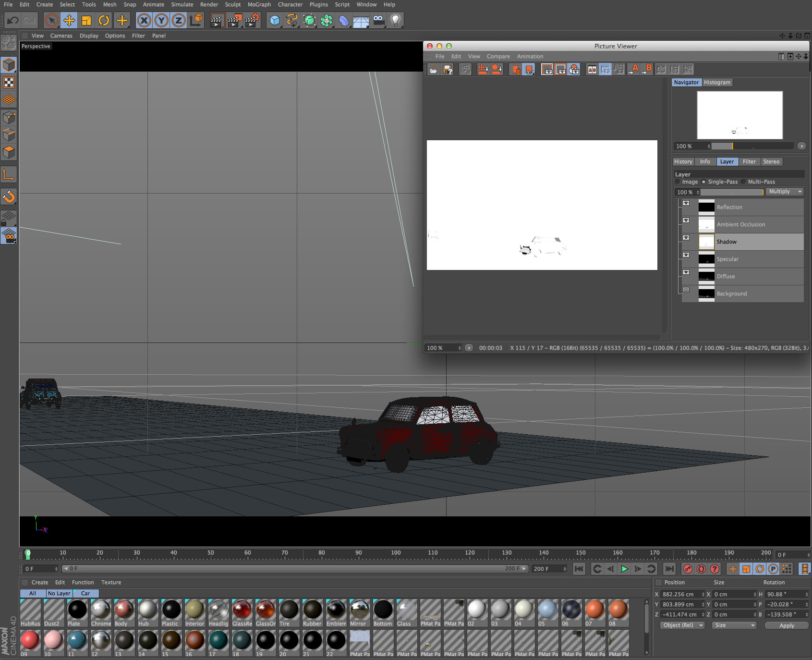The height and width of the screenshot is (660, 812).
Task: Select the Chrome material swatch
Action: (x=101, y=610)
